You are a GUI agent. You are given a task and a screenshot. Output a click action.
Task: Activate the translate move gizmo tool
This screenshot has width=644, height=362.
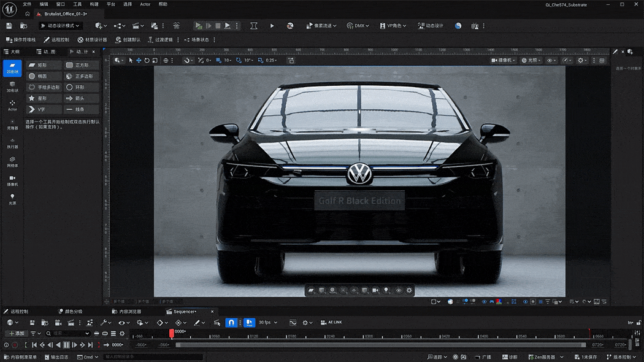pos(139,60)
